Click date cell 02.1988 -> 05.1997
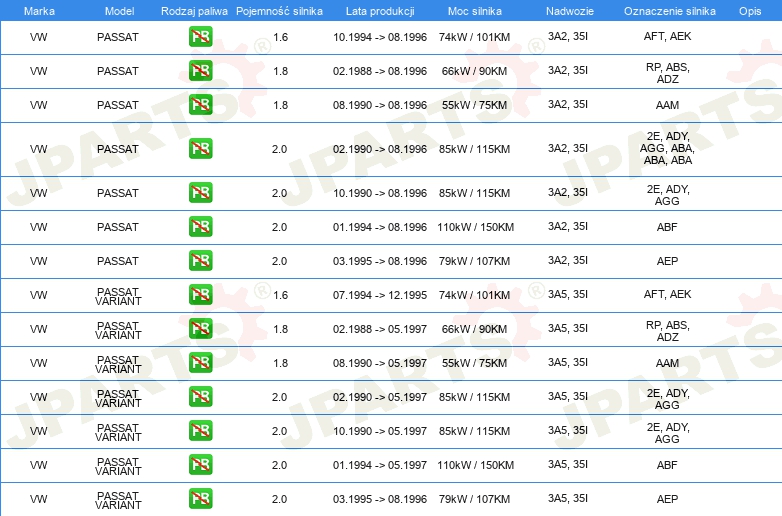 380,329
